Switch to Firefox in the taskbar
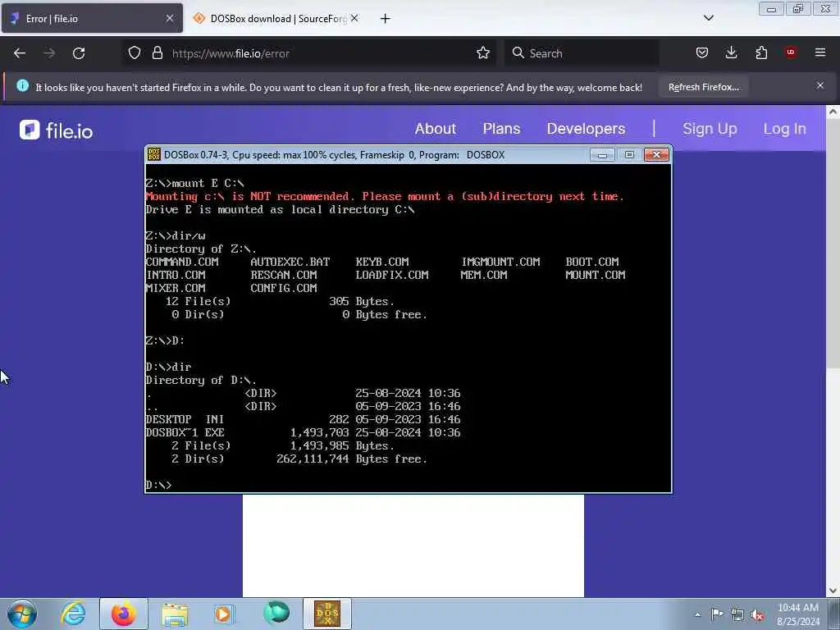840x630 pixels. click(x=123, y=614)
